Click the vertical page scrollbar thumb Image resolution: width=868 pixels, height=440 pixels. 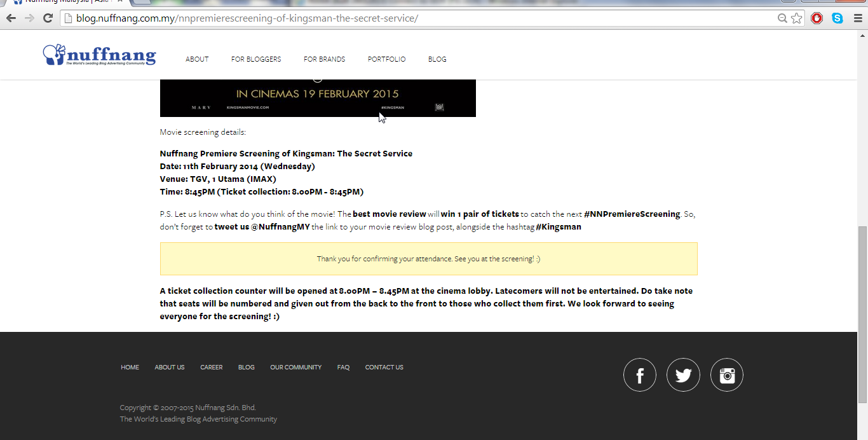(x=862, y=314)
